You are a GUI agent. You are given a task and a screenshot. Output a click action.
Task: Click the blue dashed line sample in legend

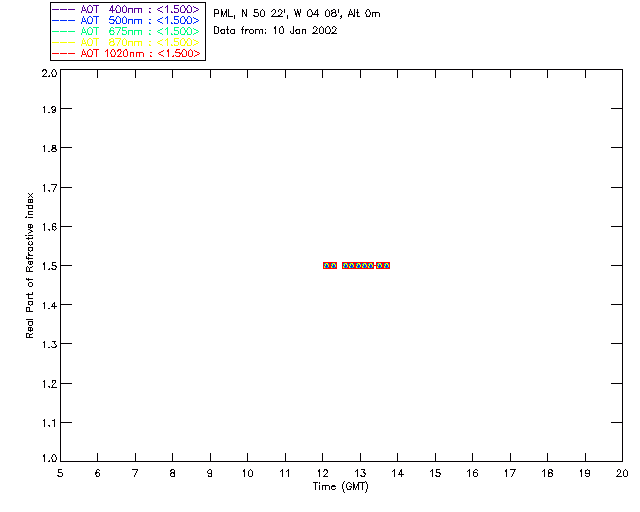point(64,20)
